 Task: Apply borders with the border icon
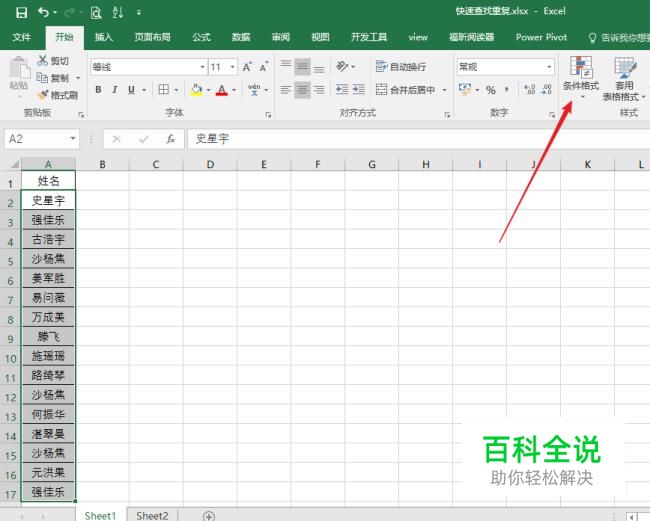[x=164, y=90]
